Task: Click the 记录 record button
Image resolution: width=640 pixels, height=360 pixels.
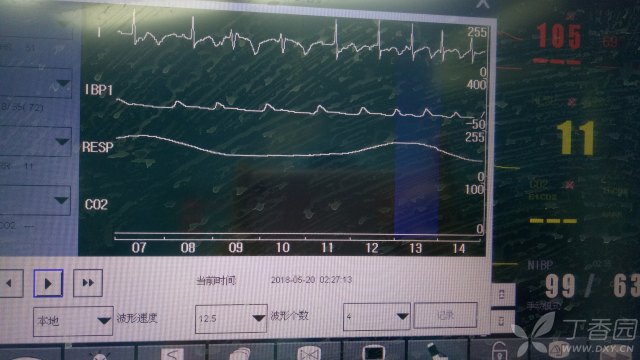Action: [445, 315]
